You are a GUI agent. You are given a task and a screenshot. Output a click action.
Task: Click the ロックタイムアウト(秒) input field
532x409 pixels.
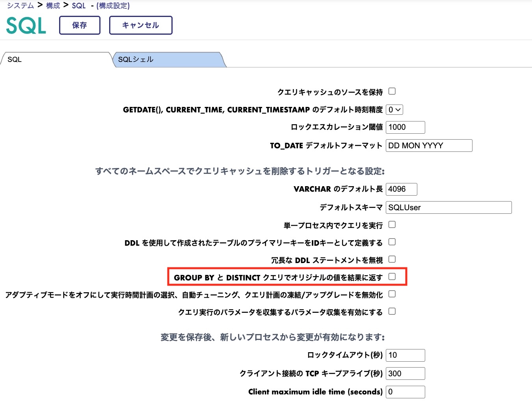(405, 355)
